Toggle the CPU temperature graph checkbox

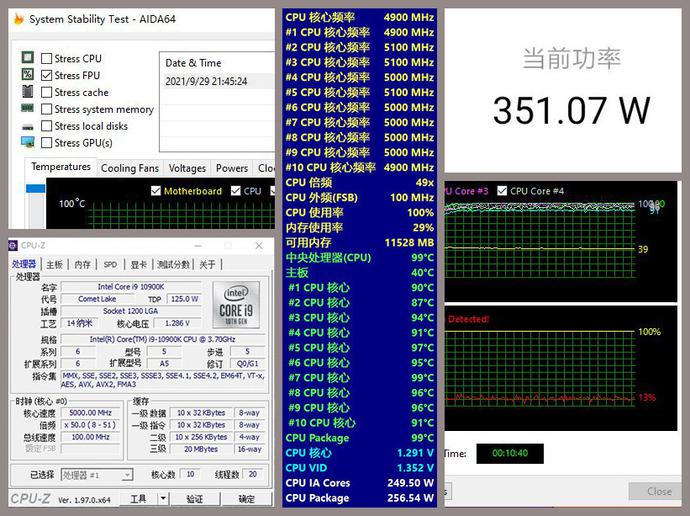(235, 191)
